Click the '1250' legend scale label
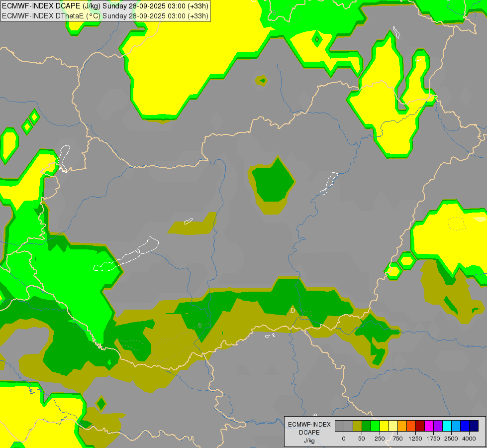 415,439
